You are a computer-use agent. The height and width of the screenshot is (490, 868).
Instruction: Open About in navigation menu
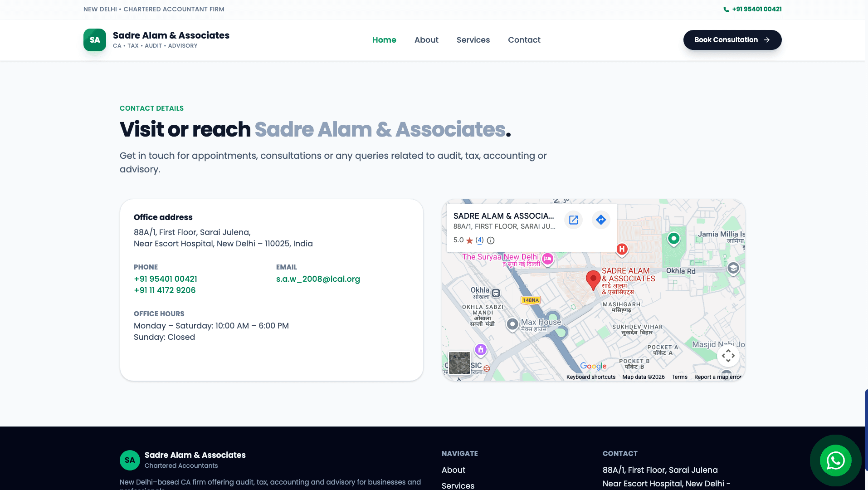426,40
